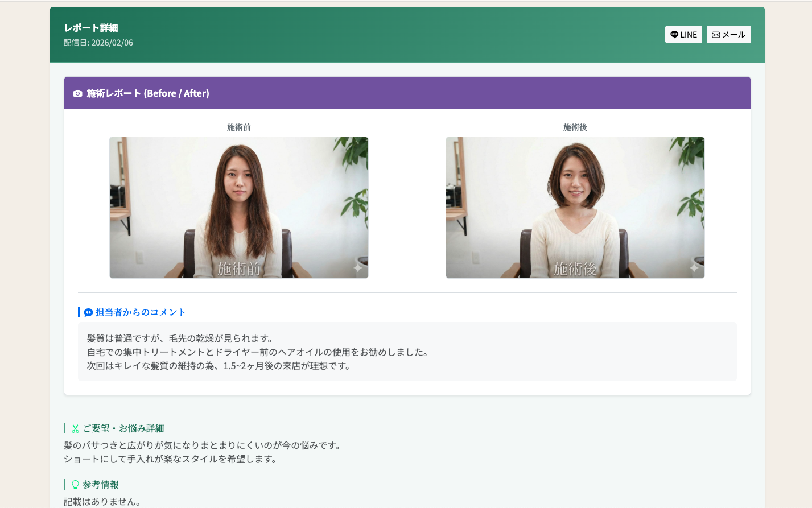Click the 施術前 caption above the left photo

click(x=238, y=127)
